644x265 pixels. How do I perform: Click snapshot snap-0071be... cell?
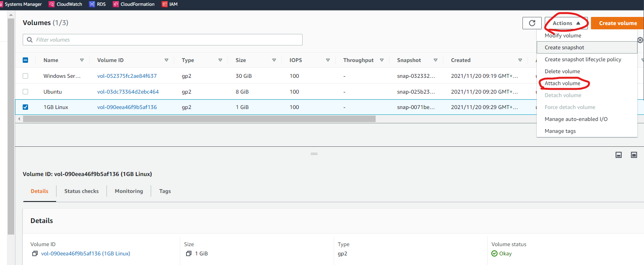click(x=416, y=107)
